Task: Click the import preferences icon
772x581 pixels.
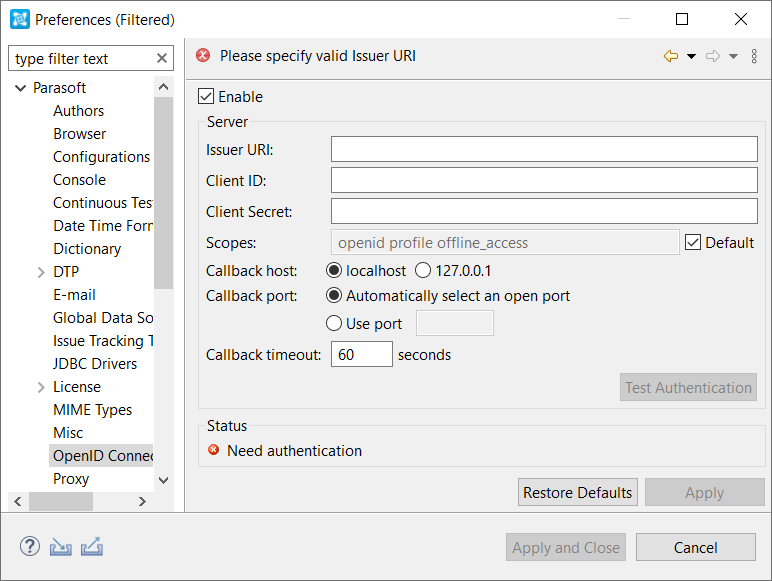Action: coord(61,547)
